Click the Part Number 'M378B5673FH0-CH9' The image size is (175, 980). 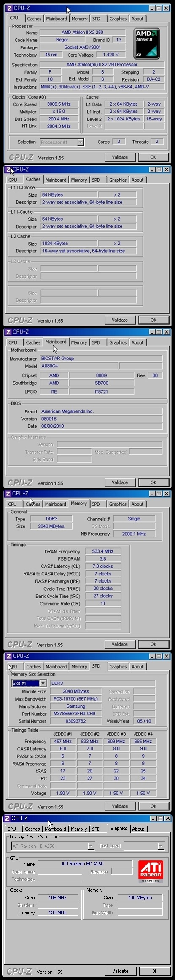coord(75,714)
